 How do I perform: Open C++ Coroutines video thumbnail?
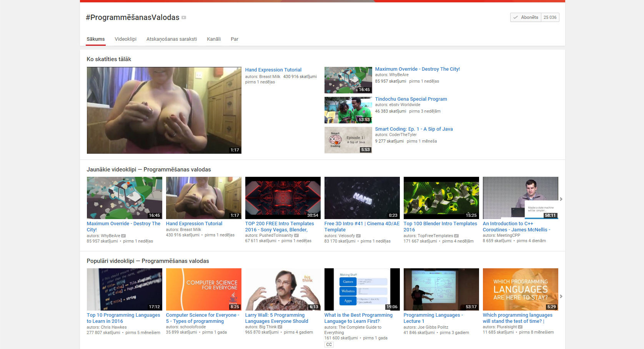tap(521, 198)
